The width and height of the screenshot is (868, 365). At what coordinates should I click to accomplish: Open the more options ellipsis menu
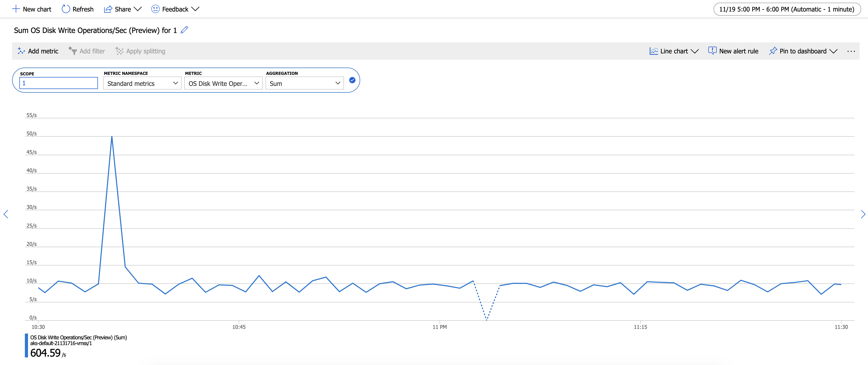(x=851, y=51)
